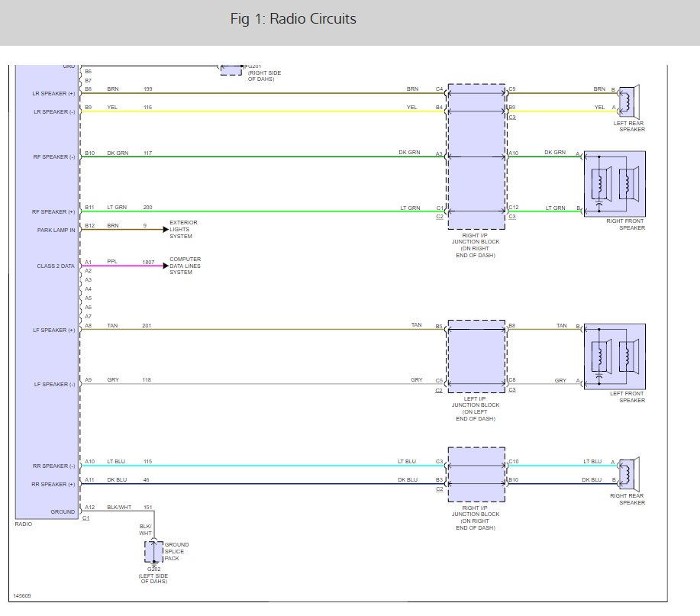The image size is (700, 616).
Task: Select the 'PARK LAMP IN' pin label
Action: [56, 230]
